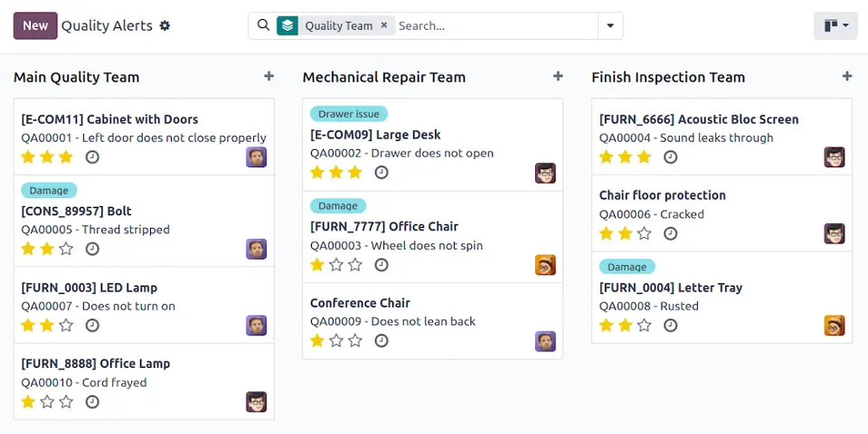Expand the search options dropdown arrow
868x434 pixels.
tap(610, 25)
